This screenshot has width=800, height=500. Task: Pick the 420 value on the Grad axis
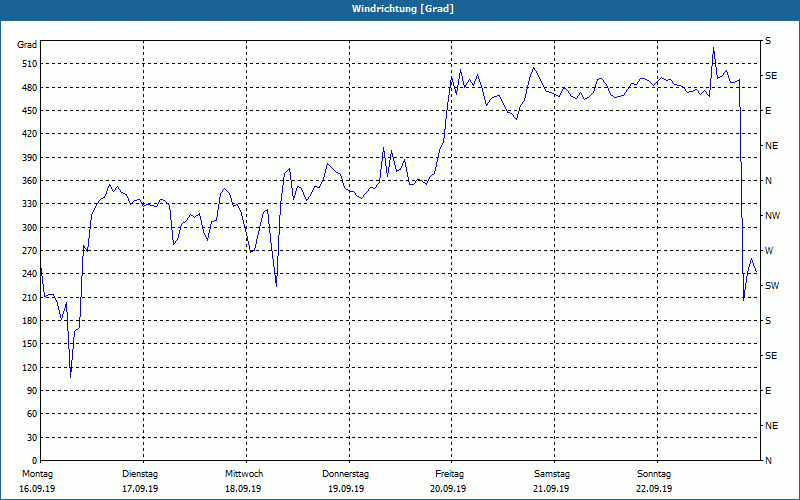pyautogui.click(x=29, y=134)
